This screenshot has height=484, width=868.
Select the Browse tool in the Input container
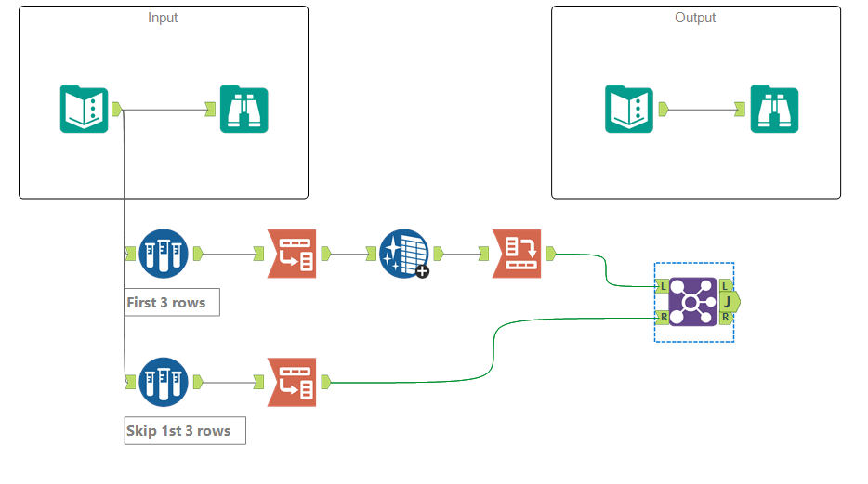[244, 109]
